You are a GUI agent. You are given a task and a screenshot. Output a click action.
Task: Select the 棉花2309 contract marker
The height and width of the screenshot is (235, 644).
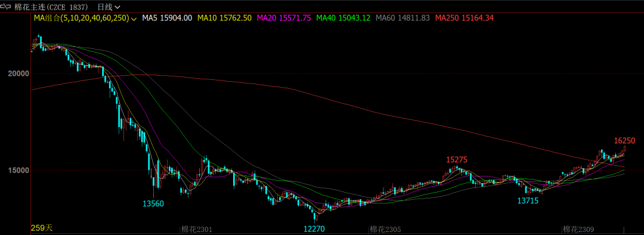click(578, 229)
